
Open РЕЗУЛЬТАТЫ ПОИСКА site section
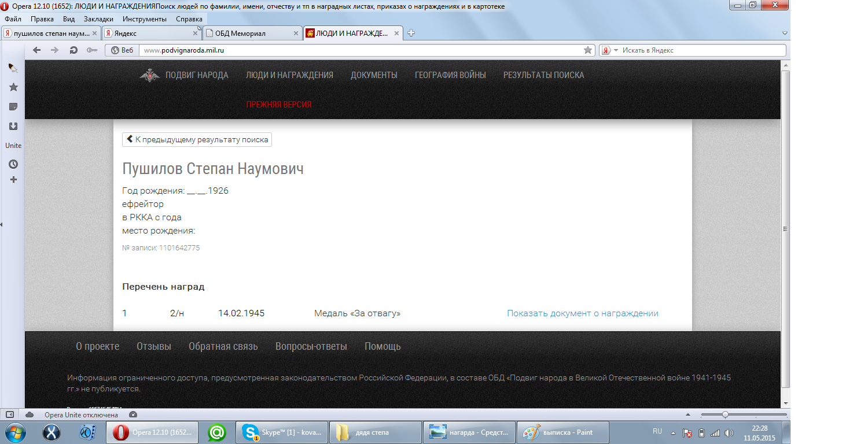click(543, 75)
